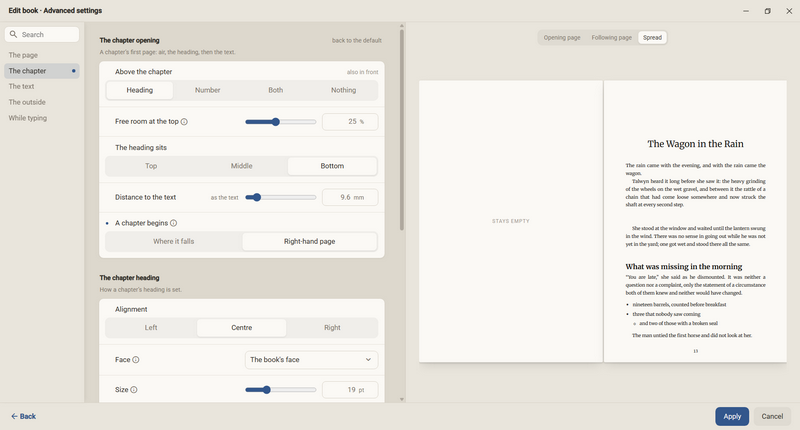Set heading position to Top

151,166
